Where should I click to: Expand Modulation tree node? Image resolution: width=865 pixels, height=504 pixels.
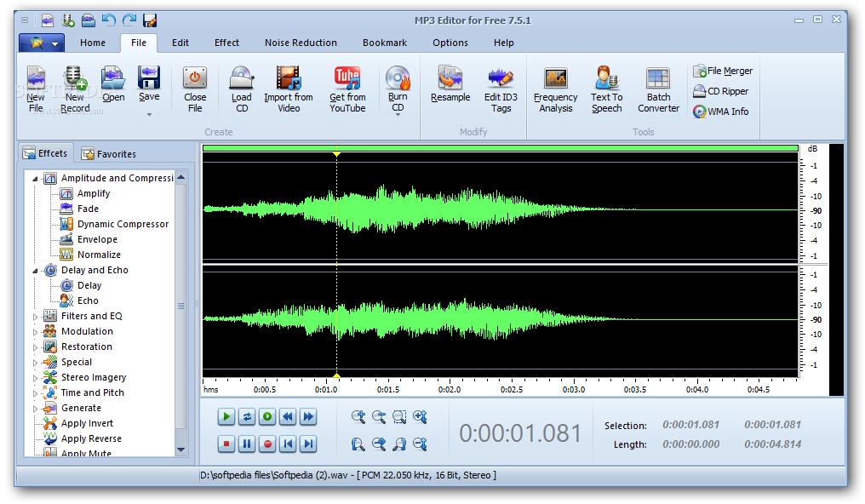click(x=35, y=332)
